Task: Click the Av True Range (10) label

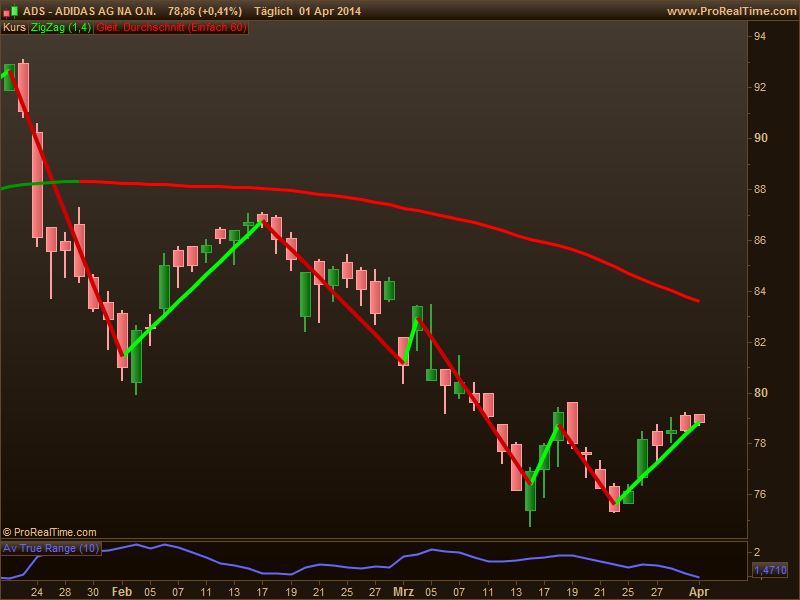Action: point(51,548)
